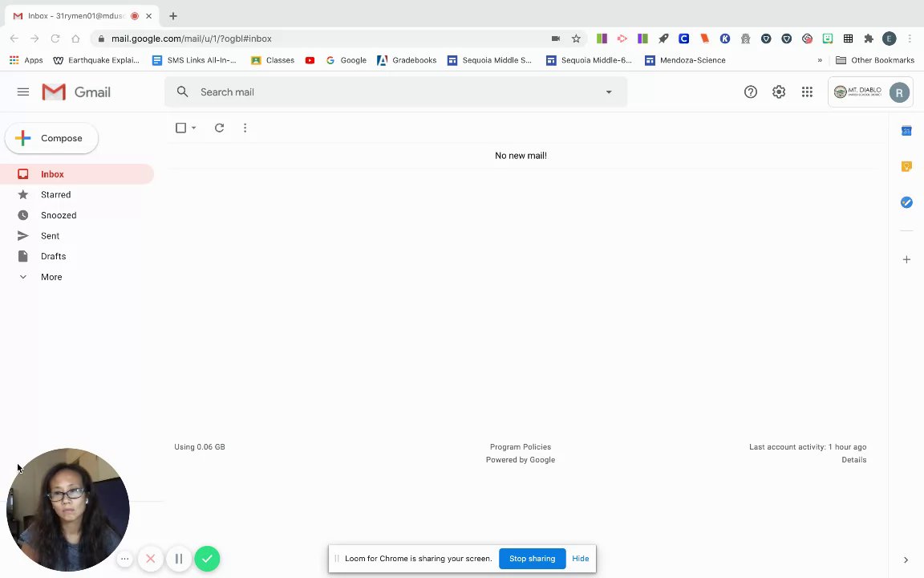
Task: Open the Mendoza-Science bookmark
Action: [685, 60]
